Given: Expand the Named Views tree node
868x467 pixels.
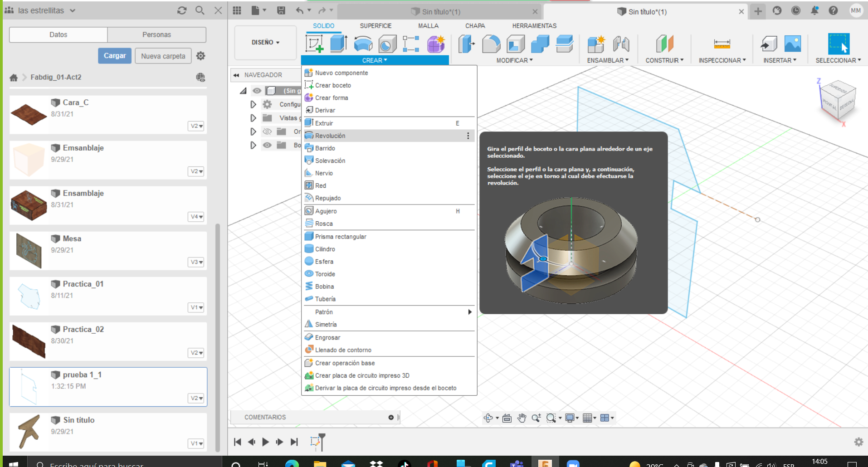Looking at the screenshot, I should coord(253,118).
